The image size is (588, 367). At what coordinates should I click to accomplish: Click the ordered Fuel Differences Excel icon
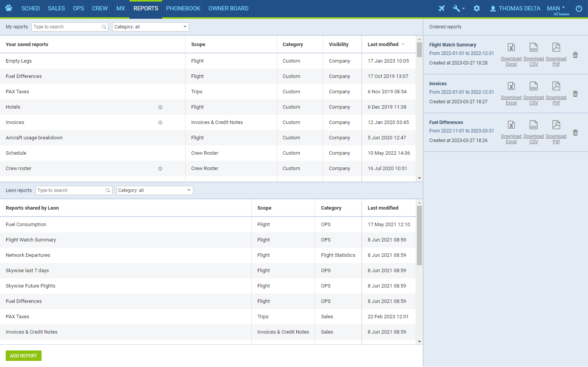(x=511, y=125)
